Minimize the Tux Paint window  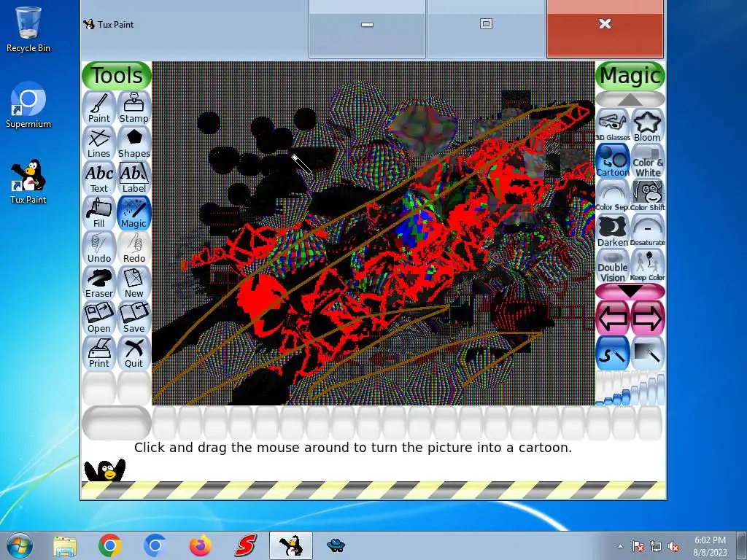(368, 29)
